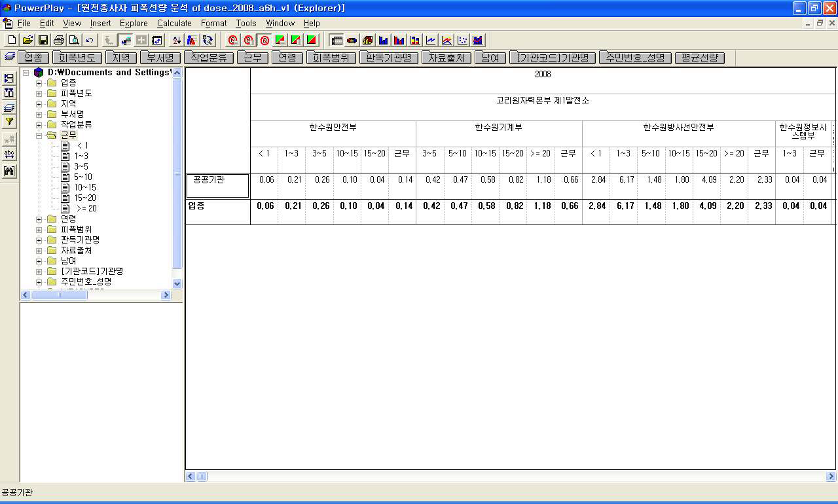
Task: Select the clustered bar chart display icon
Action: click(x=399, y=40)
